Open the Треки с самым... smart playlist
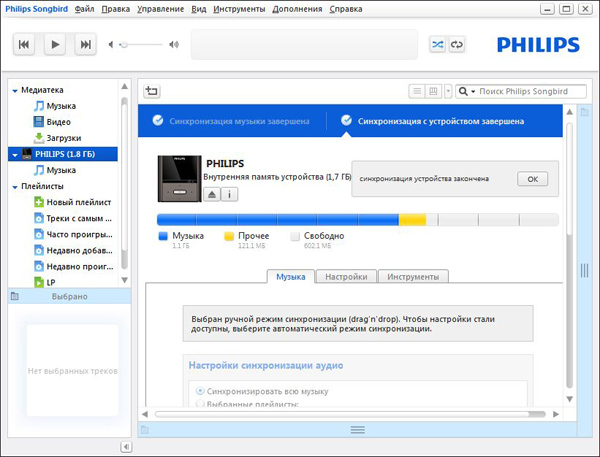The width and height of the screenshot is (600, 457). [79, 218]
